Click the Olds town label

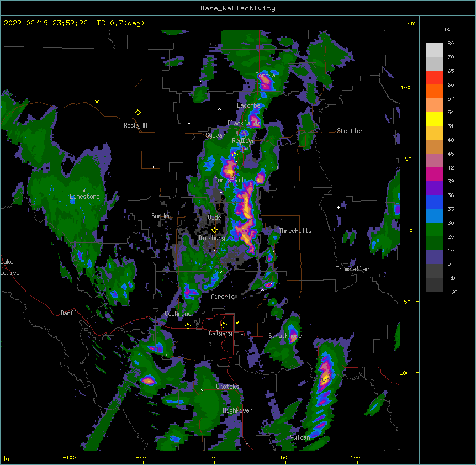(214, 218)
